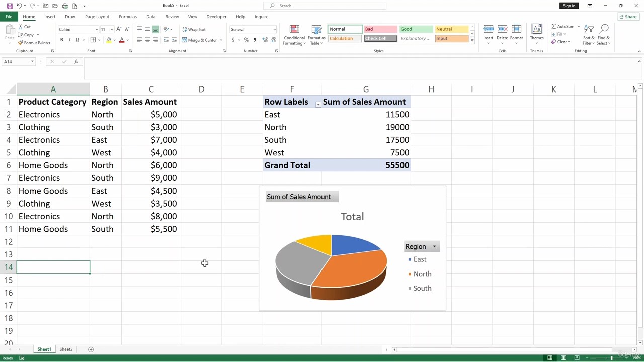Screen dimensions: 644x362
Task: Click the Paste clipboard icon
Action: [9, 30]
